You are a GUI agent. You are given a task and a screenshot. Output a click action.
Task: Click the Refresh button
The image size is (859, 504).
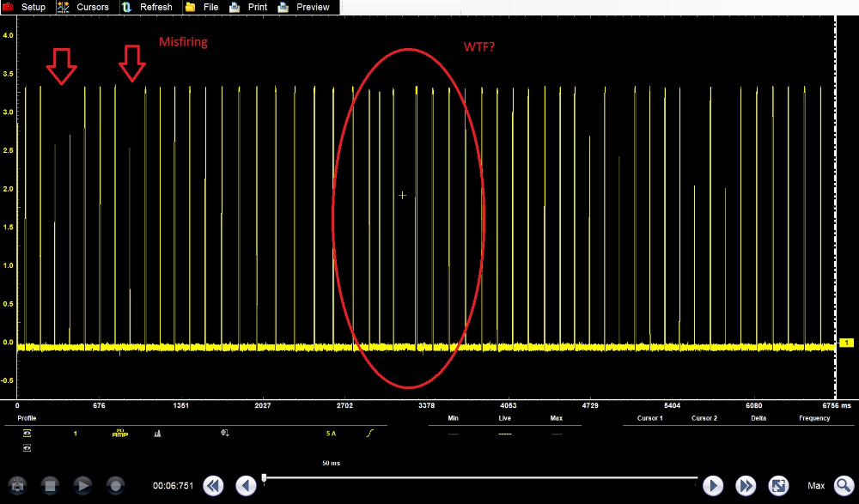[147, 7]
